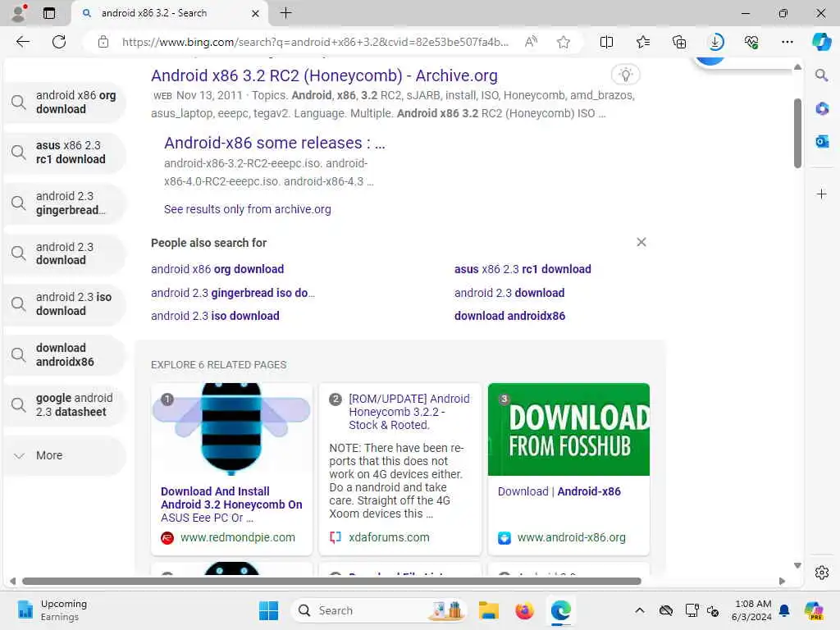
Task: Launch Copilot from the Edge toolbar
Action: (x=821, y=42)
